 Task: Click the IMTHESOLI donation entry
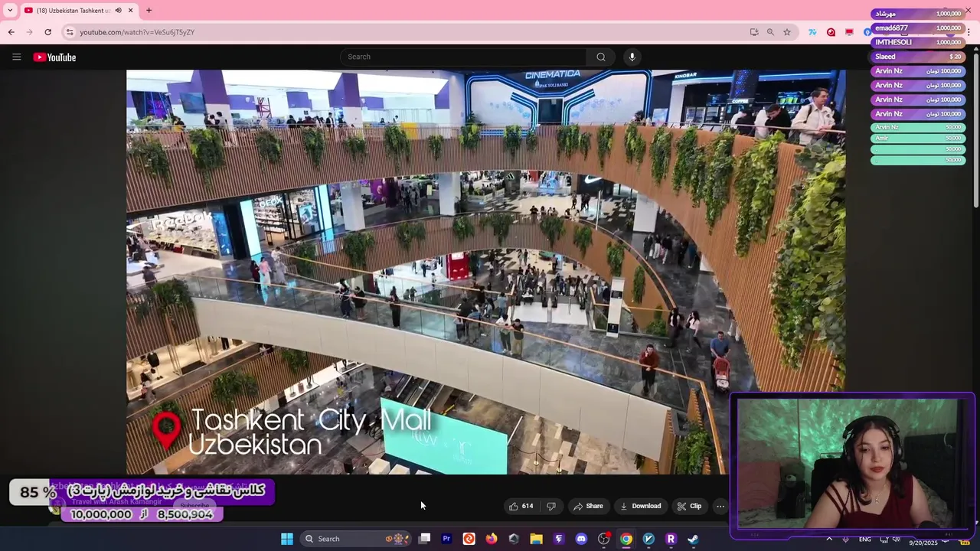[917, 42]
